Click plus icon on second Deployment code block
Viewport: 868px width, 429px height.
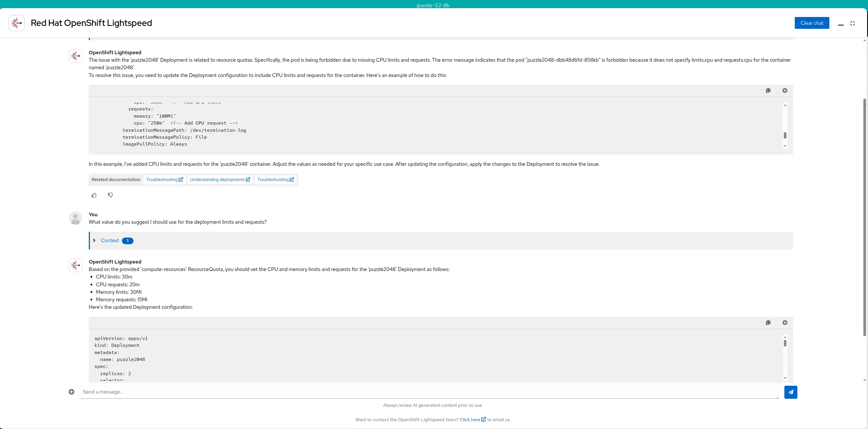click(785, 323)
